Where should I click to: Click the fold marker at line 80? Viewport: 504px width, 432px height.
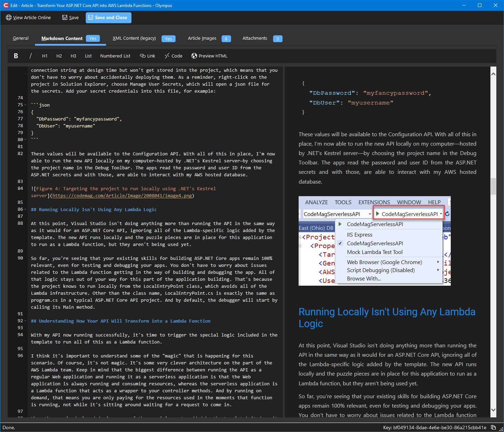tap(25, 140)
